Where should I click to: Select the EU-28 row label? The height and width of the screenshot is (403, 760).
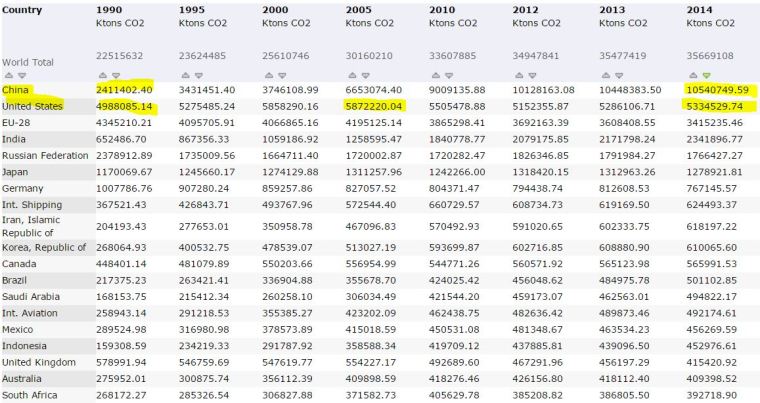click(x=16, y=123)
